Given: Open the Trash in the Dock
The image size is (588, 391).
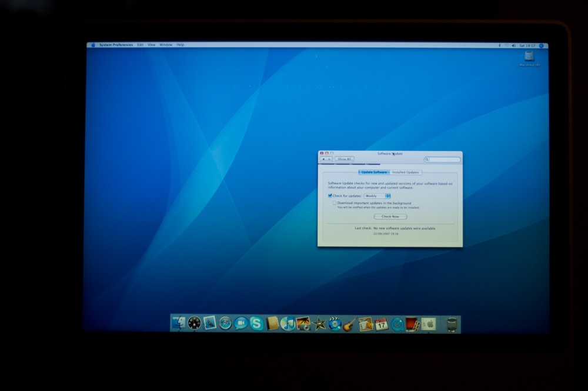Looking at the screenshot, I should 452,325.
